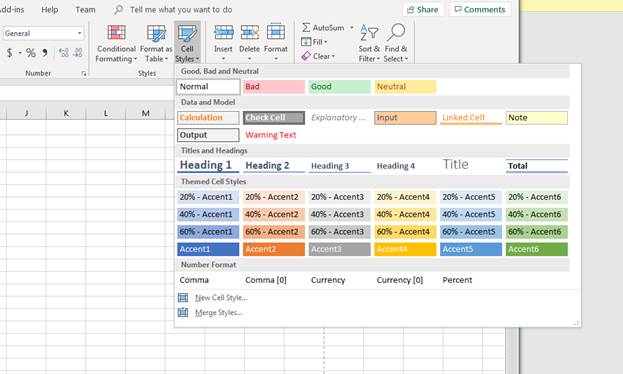Apply the Bad cell style

click(x=274, y=87)
